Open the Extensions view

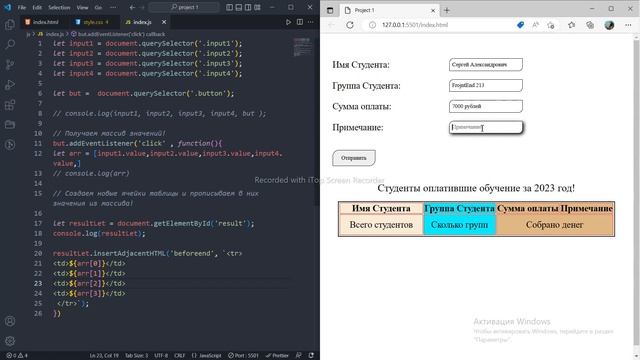click(10, 104)
